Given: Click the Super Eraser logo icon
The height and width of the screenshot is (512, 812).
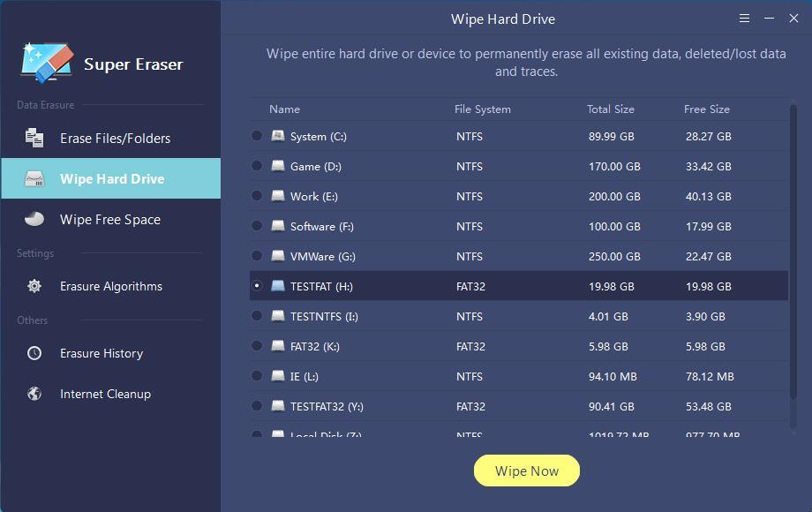Looking at the screenshot, I should pyautogui.click(x=47, y=62).
